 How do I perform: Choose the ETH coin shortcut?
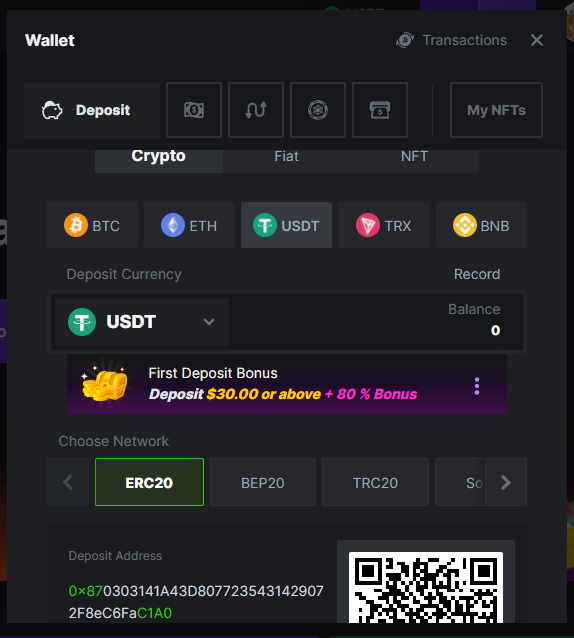coord(189,225)
